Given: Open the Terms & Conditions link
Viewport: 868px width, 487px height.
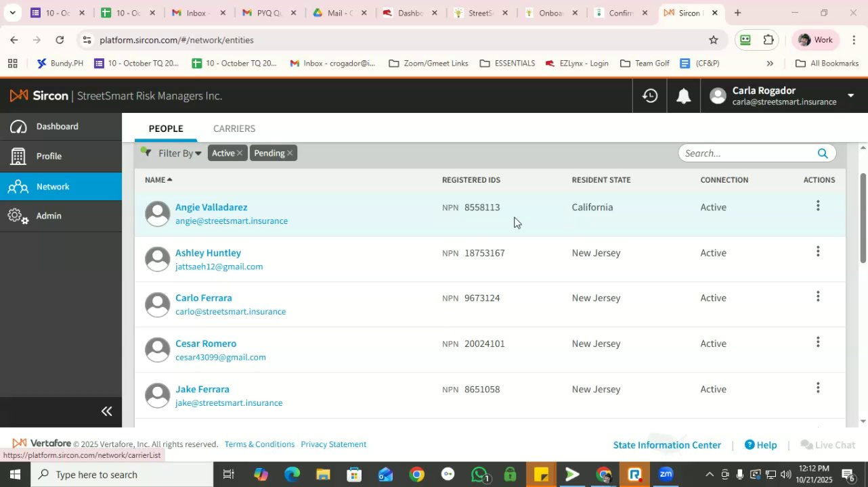Looking at the screenshot, I should pyautogui.click(x=259, y=444).
